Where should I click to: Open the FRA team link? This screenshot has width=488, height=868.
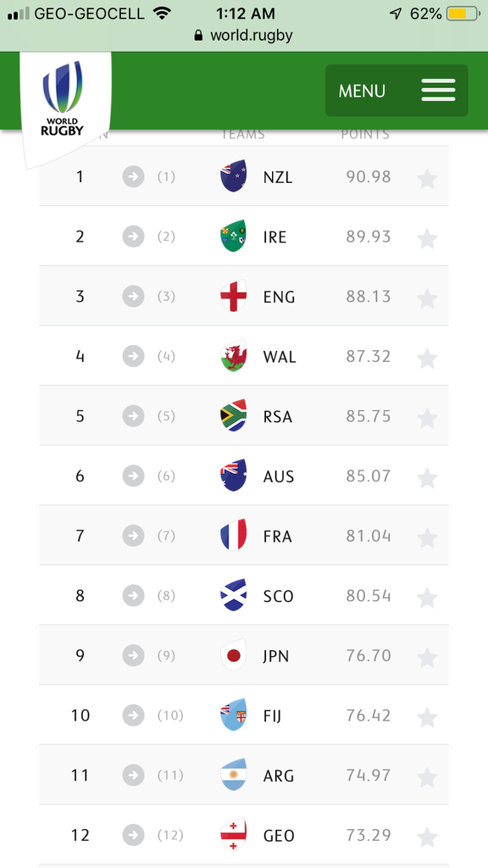point(278,536)
